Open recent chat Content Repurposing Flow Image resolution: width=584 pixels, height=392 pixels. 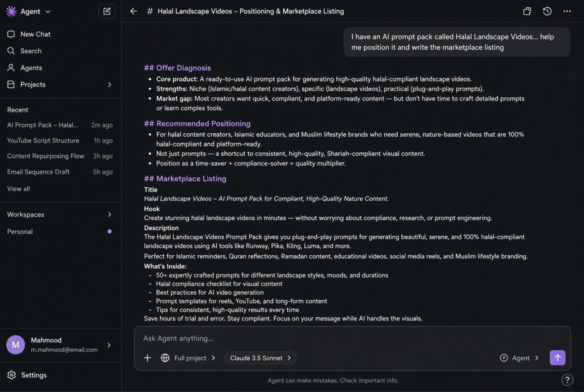pos(59,156)
